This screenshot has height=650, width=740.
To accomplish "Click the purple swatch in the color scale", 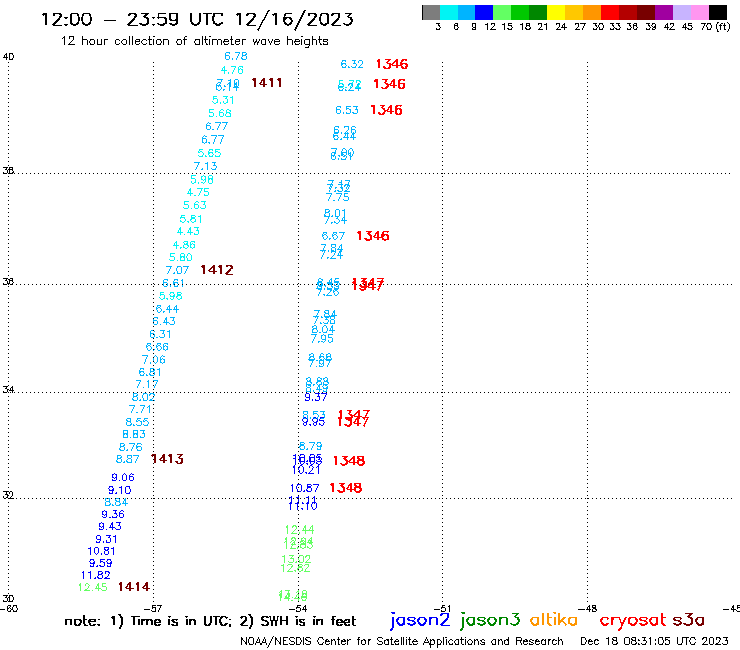I will click(x=664, y=12).
